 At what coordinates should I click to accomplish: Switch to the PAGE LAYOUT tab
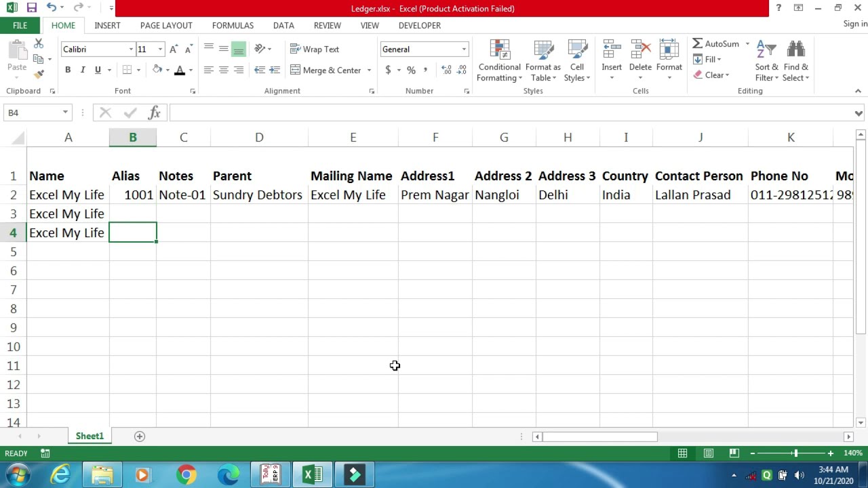(166, 25)
